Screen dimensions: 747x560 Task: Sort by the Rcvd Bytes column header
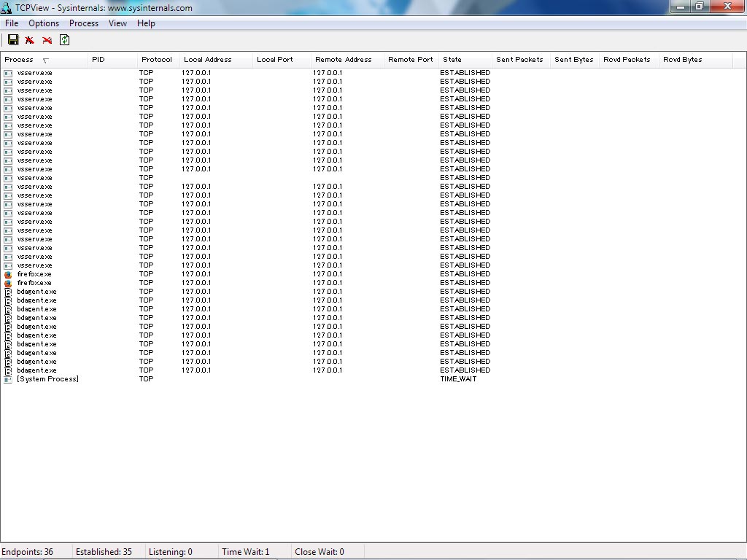tap(695, 60)
